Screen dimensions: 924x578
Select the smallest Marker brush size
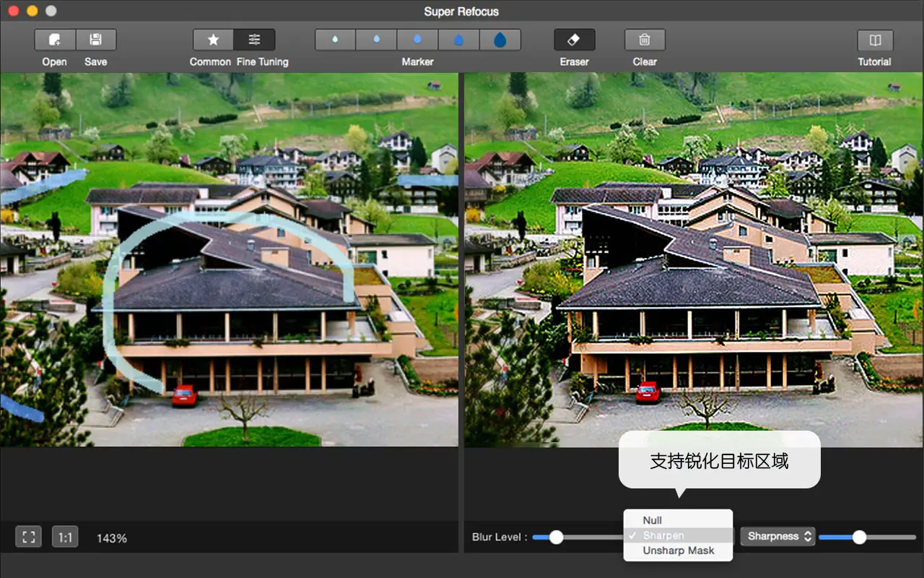click(334, 40)
